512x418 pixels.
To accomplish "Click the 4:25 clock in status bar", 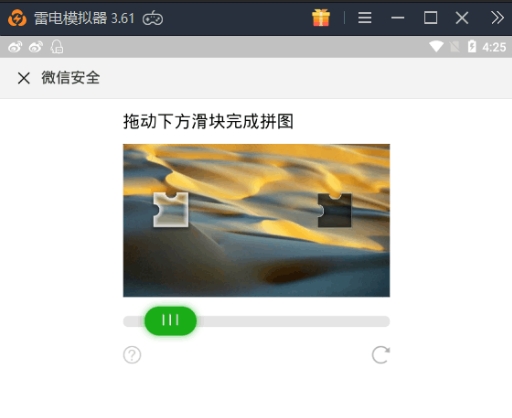I will click(494, 47).
